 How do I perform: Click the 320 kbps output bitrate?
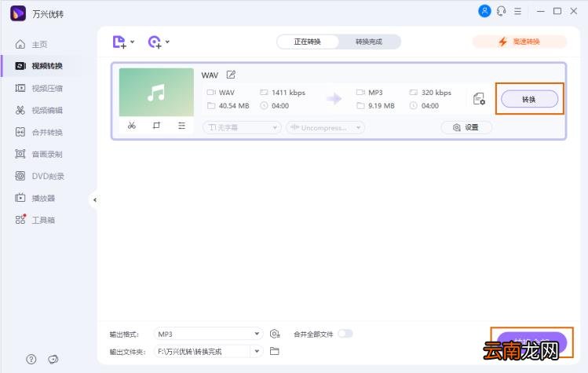[x=436, y=93]
